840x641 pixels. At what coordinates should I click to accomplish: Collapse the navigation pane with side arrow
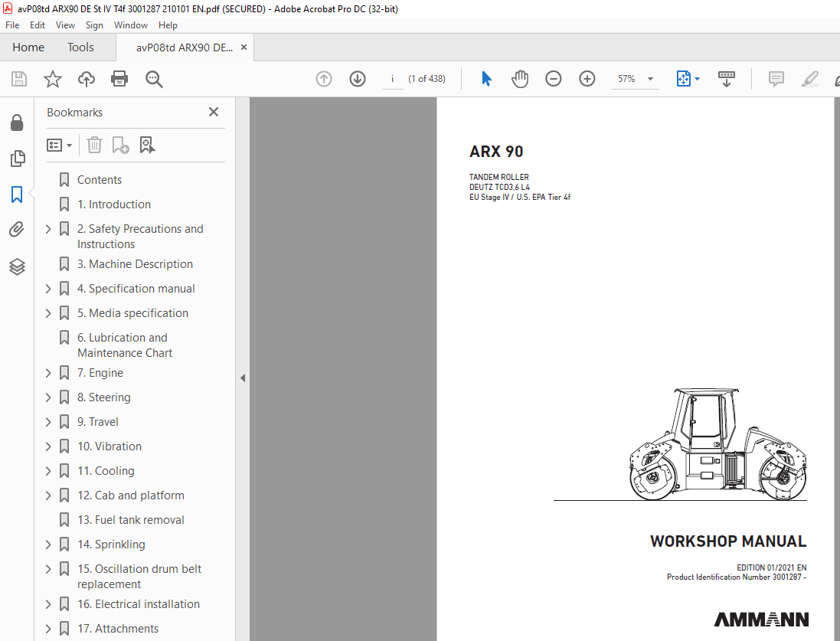[243, 378]
